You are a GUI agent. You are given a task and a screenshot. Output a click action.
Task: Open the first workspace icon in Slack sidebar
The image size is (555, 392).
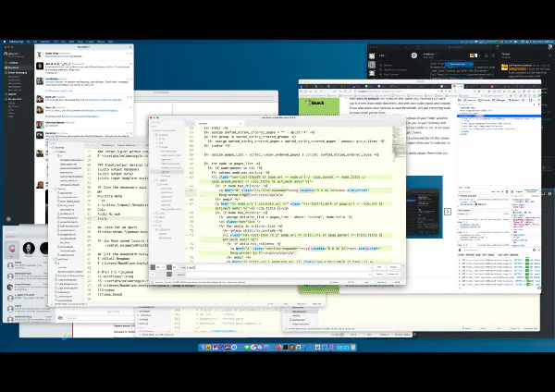click(372, 55)
